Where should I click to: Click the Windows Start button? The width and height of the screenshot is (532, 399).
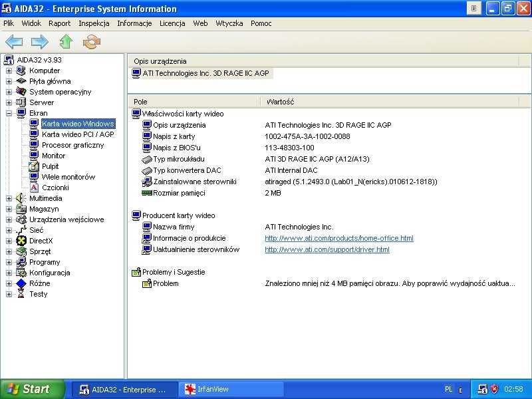pos(32,389)
